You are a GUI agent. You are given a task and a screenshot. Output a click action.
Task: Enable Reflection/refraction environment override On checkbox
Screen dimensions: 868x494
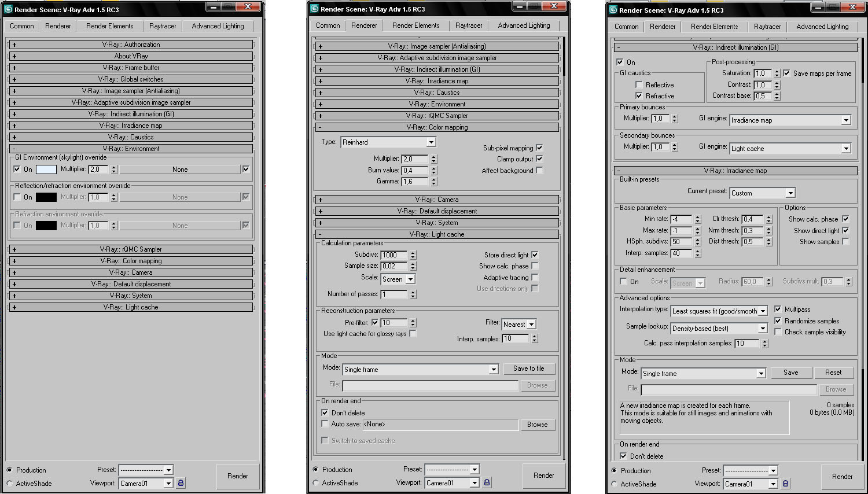click(17, 197)
